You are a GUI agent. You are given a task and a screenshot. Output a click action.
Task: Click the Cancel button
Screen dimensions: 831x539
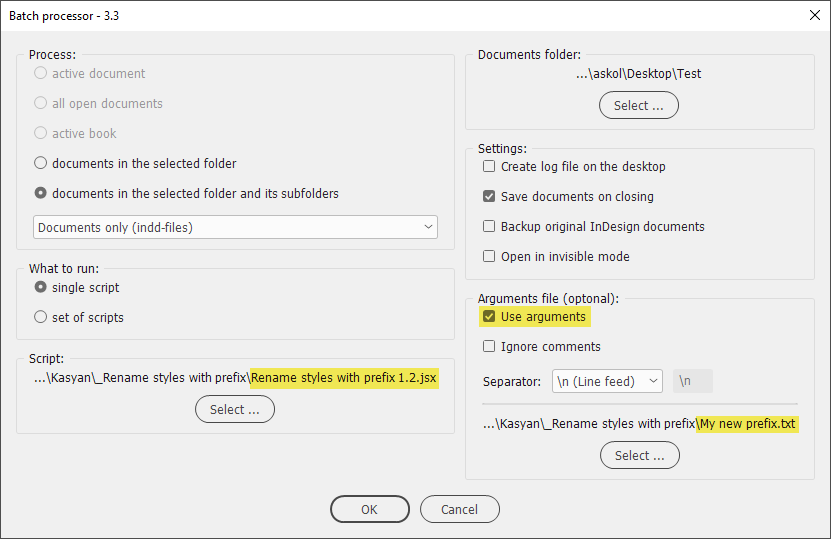tap(459, 509)
